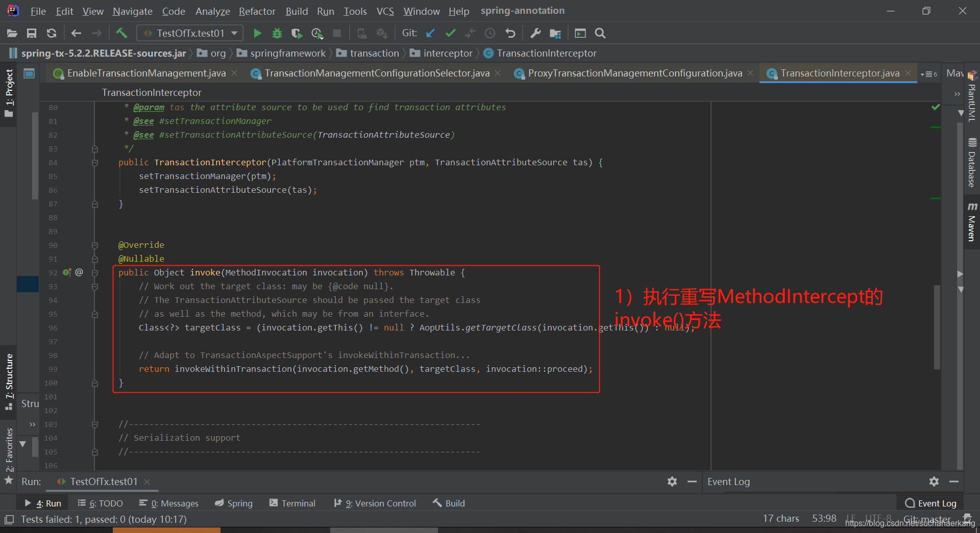Toggle the Database tool window
980x533 pixels.
[972, 163]
